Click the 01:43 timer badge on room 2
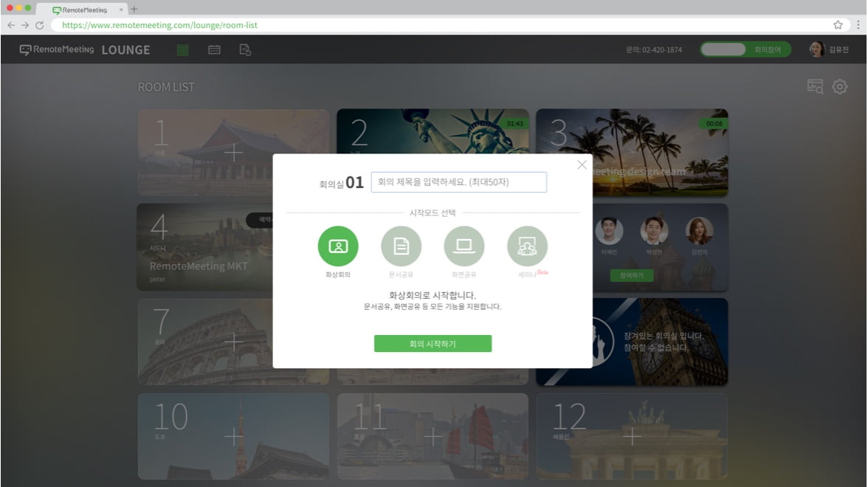The image size is (868, 487). tap(515, 124)
